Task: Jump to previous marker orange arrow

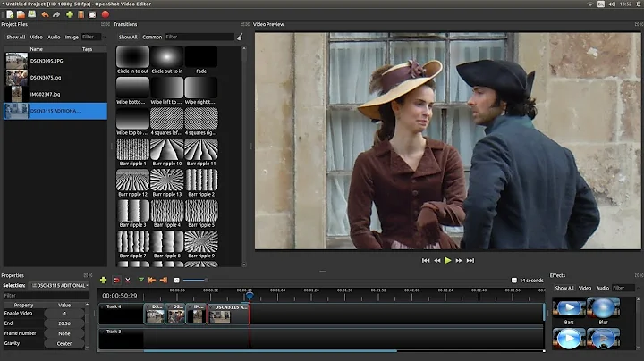Action: click(152, 281)
